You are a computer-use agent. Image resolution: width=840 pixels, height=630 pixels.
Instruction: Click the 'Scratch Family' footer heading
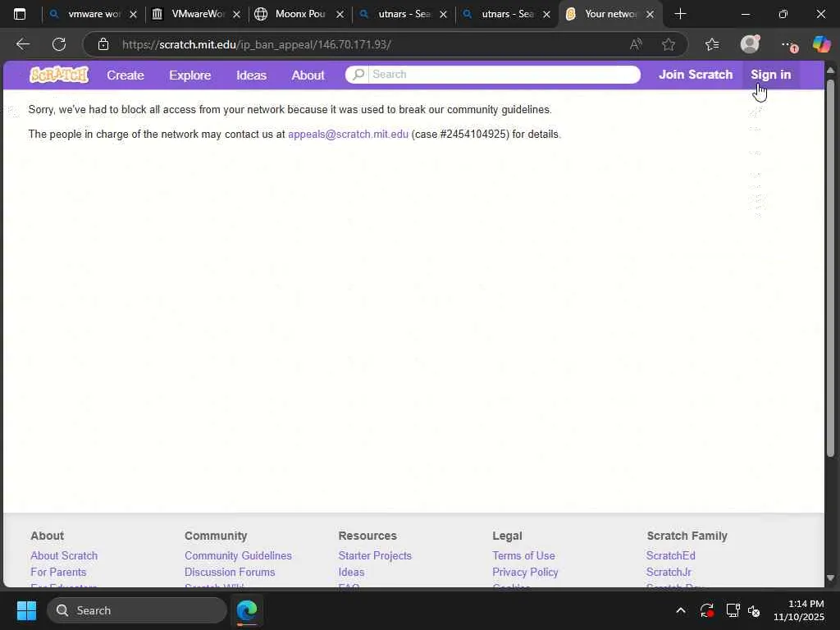[x=687, y=536]
